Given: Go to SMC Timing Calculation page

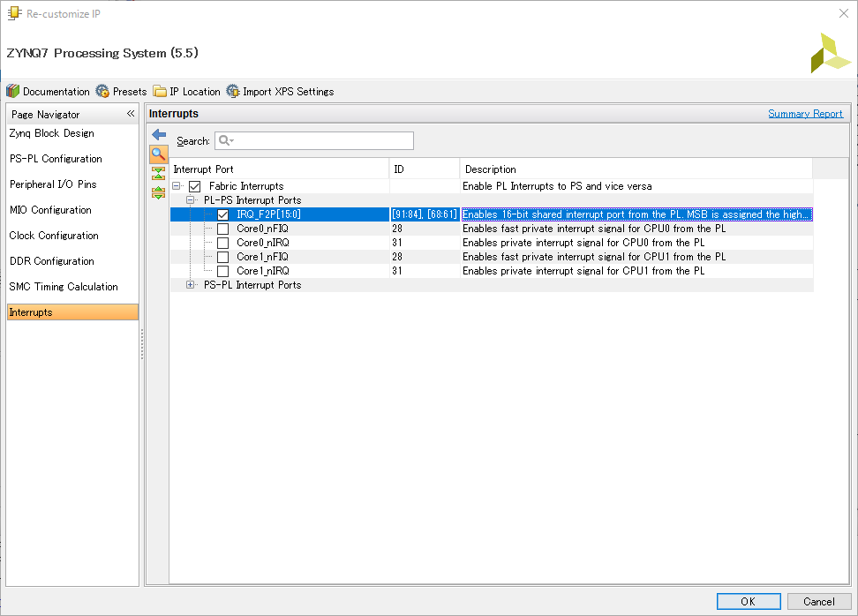Looking at the screenshot, I should [64, 287].
